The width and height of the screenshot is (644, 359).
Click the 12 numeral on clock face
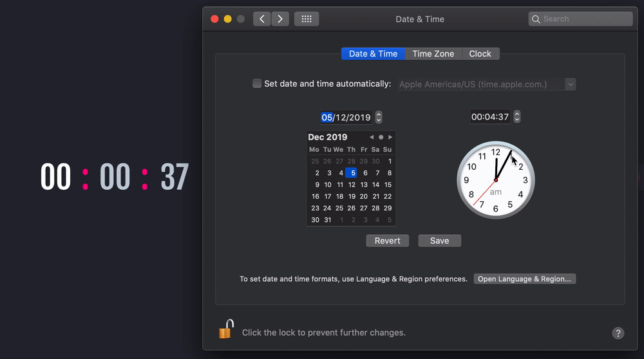[496, 152]
